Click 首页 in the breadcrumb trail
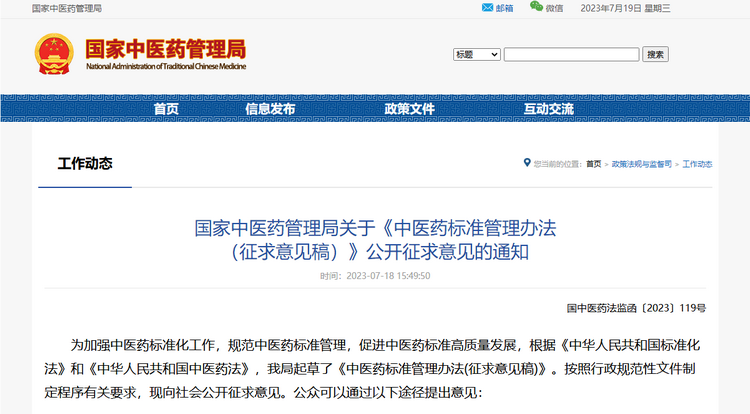 click(x=594, y=164)
